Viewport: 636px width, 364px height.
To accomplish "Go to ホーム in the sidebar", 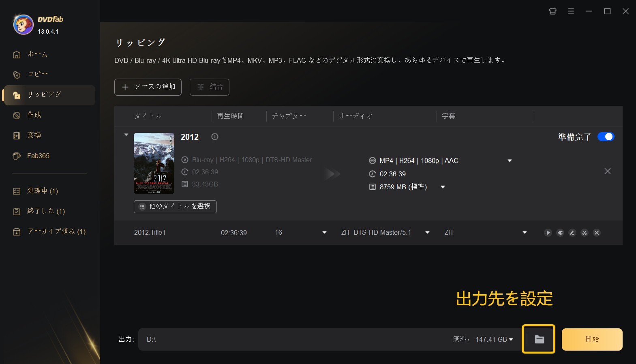I will click(x=49, y=54).
